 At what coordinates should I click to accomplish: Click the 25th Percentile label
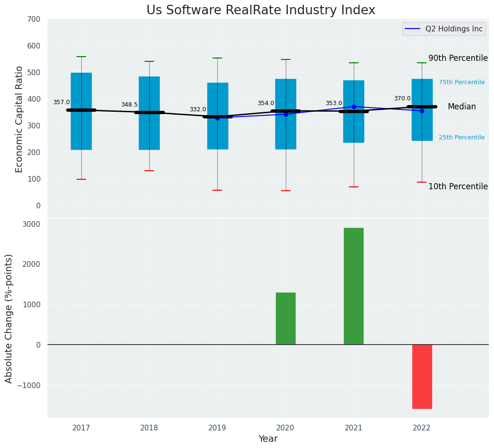pos(461,137)
